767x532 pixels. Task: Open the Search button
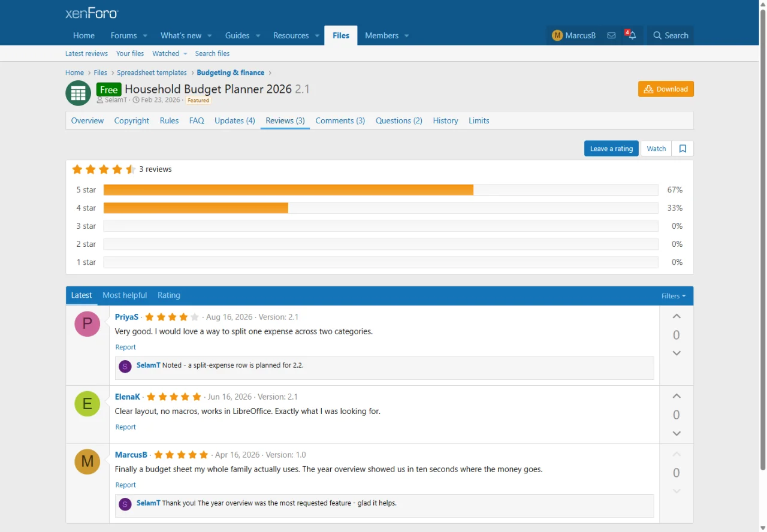(x=671, y=35)
